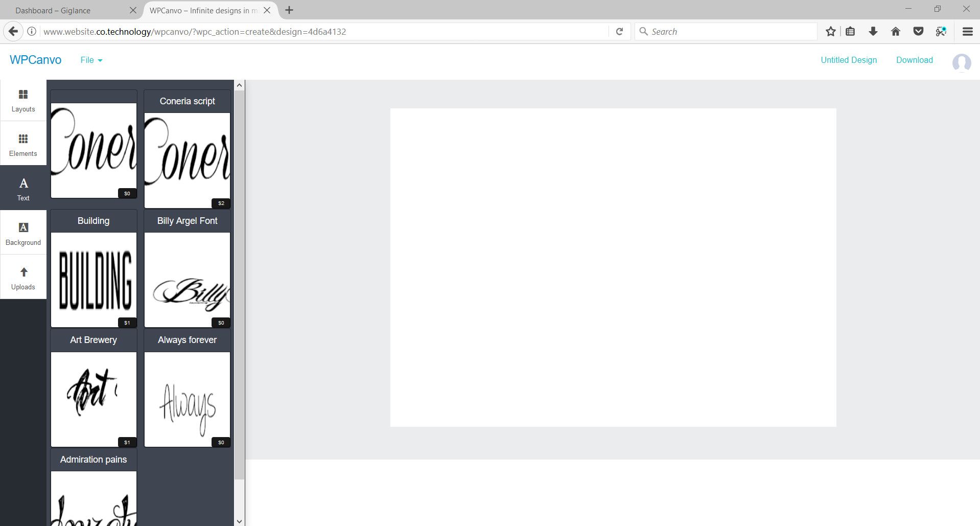
Task: Click the browser Search field
Action: (x=726, y=32)
